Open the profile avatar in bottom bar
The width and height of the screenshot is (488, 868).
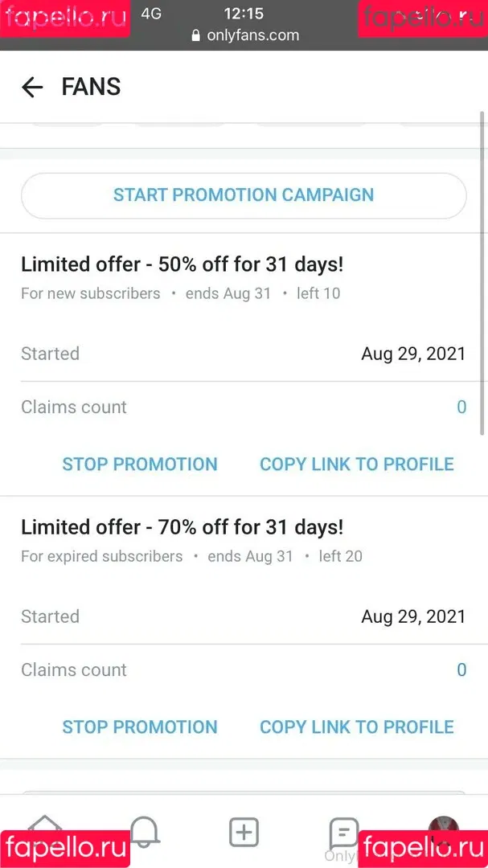[443, 831]
